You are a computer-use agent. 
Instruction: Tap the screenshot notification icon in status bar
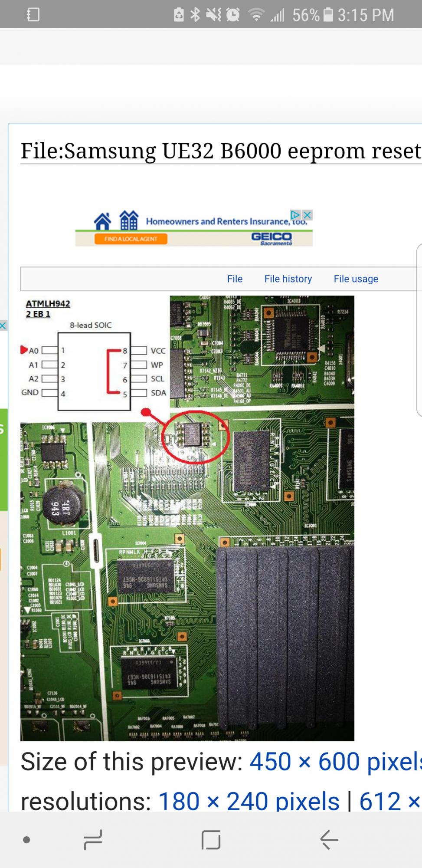point(33,15)
